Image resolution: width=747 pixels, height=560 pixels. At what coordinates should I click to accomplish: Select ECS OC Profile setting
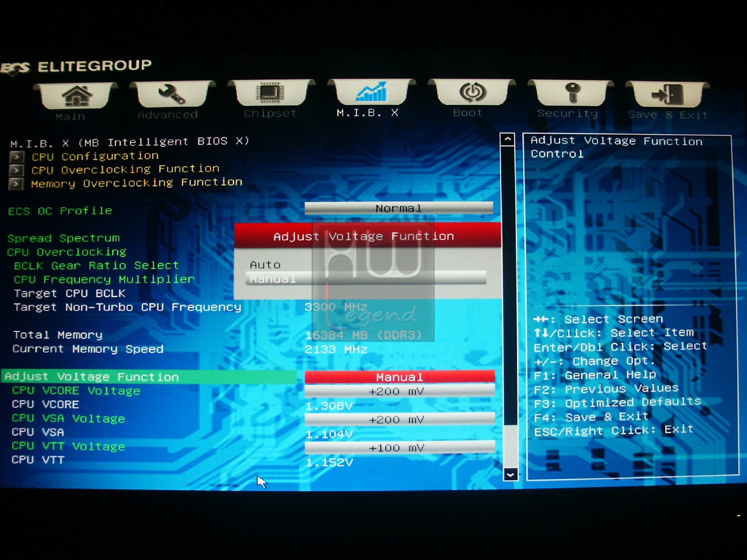tap(60, 211)
